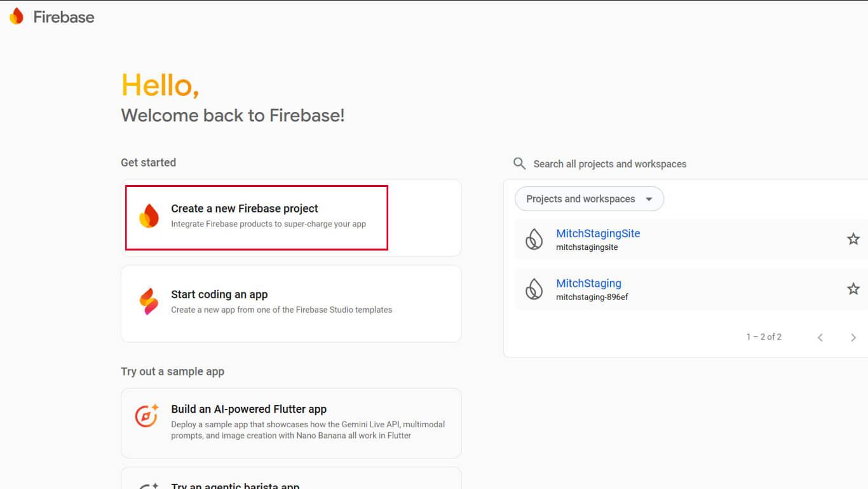868x489 pixels.
Task: Click the Start coding an app icon
Action: click(149, 302)
